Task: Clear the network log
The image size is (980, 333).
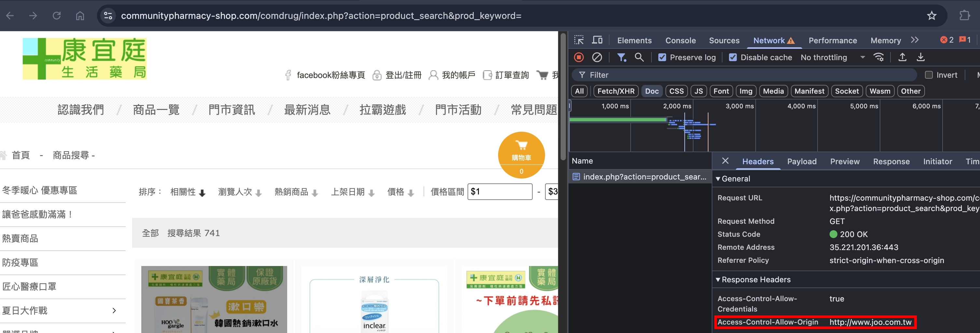Action: click(x=597, y=58)
